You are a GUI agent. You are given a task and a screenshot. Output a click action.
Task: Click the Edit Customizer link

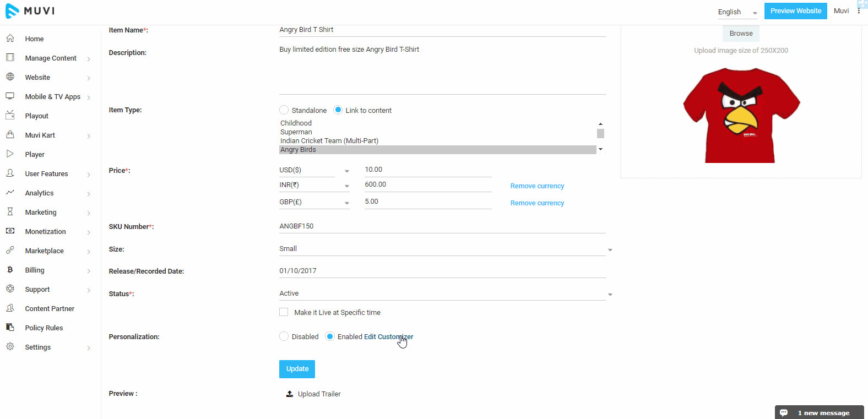tap(388, 337)
